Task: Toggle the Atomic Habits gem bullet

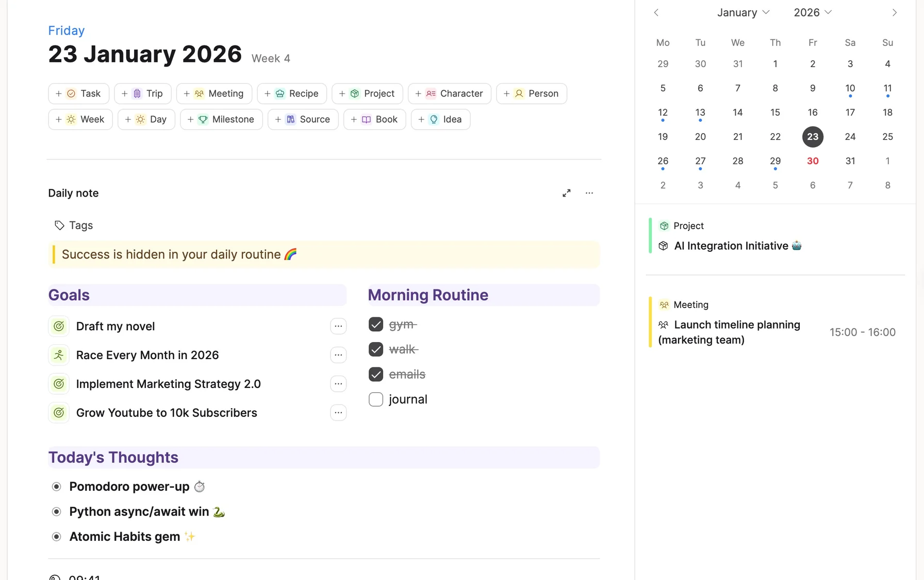Action: coord(57,537)
